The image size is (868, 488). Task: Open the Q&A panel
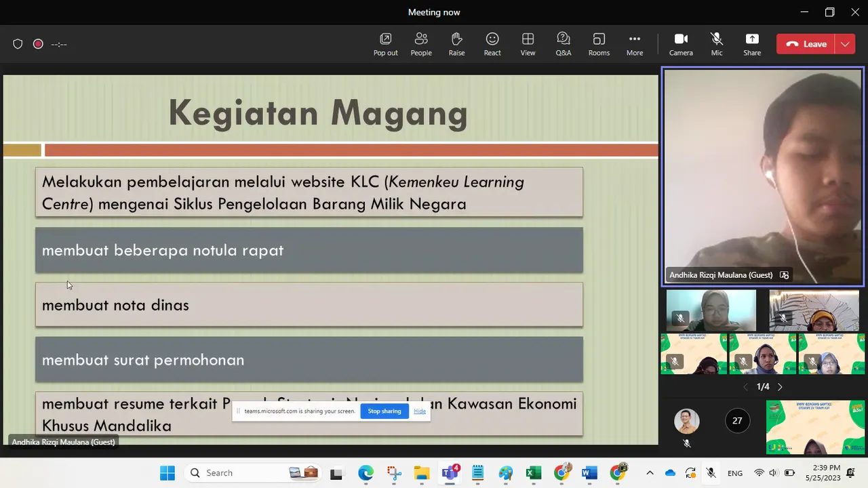pos(564,44)
